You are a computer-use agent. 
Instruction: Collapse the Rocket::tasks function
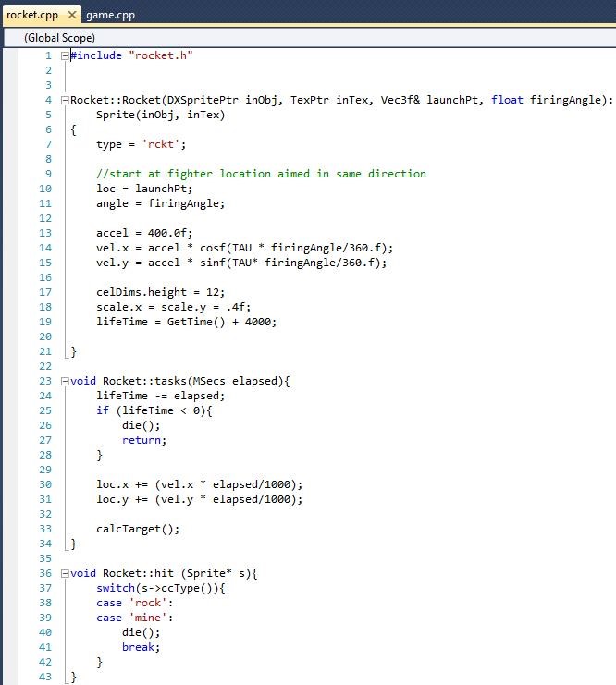click(x=65, y=381)
